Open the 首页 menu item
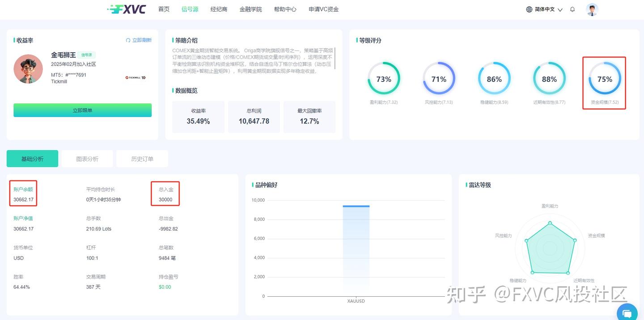Screen dimensions: 644x320 (164, 9)
